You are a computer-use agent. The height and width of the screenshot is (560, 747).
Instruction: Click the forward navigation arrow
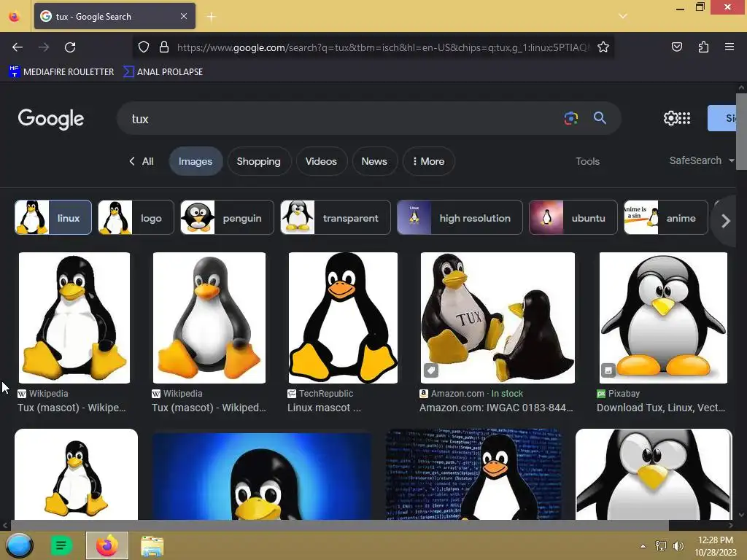(x=44, y=47)
